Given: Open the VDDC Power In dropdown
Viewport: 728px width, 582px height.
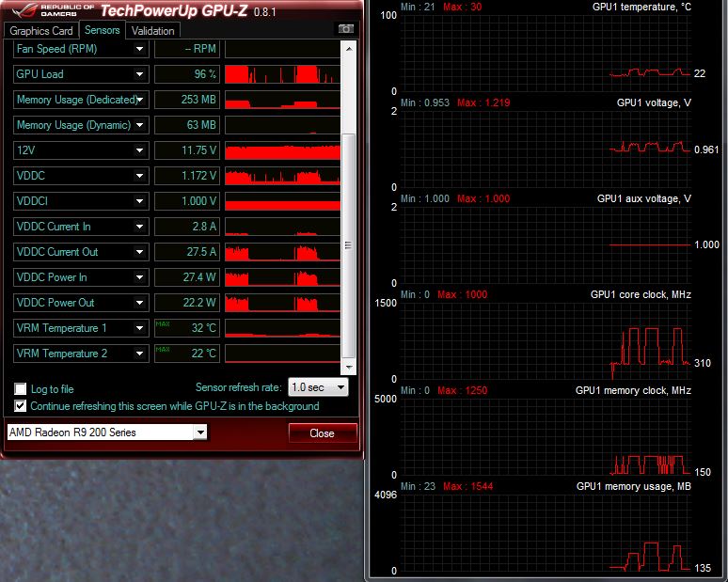Looking at the screenshot, I should click(x=139, y=277).
